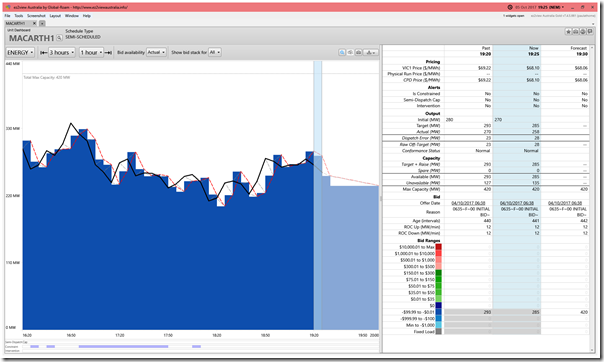
Task: Click the search icon beside MACARTH1 title
Action: click(59, 38)
